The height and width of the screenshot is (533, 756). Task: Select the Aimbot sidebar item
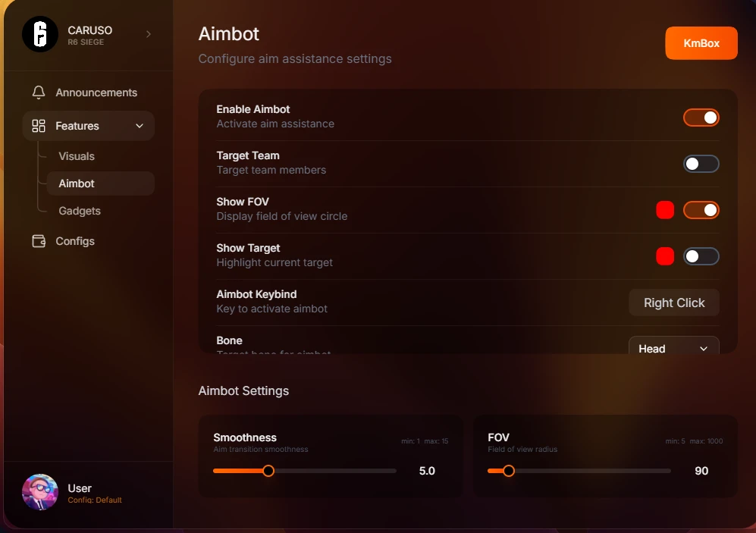pyautogui.click(x=100, y=183)
